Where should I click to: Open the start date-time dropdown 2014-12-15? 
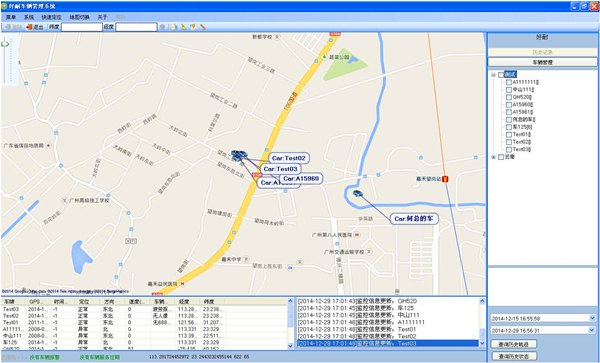592,318
